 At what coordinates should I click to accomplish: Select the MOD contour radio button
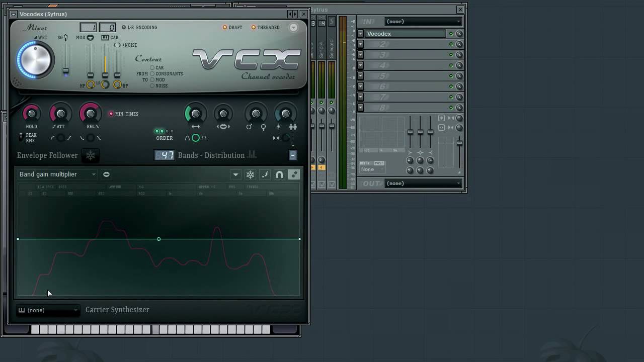pyautogui.click(x=152, y=80)
